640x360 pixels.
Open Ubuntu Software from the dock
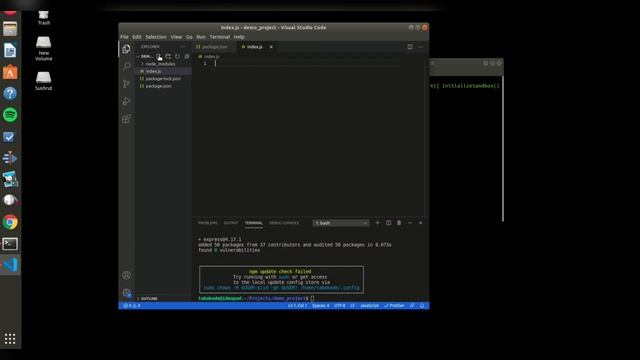coord(10,72)
